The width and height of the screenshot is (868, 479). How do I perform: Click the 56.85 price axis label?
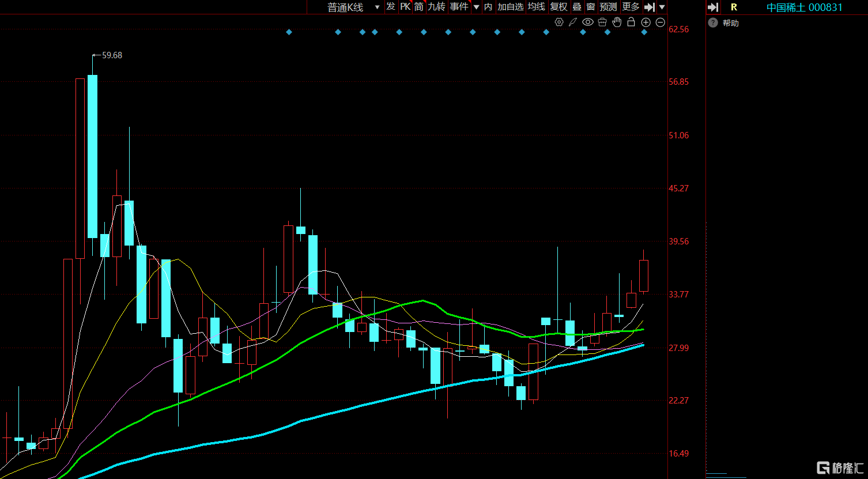tap(679, 82)
